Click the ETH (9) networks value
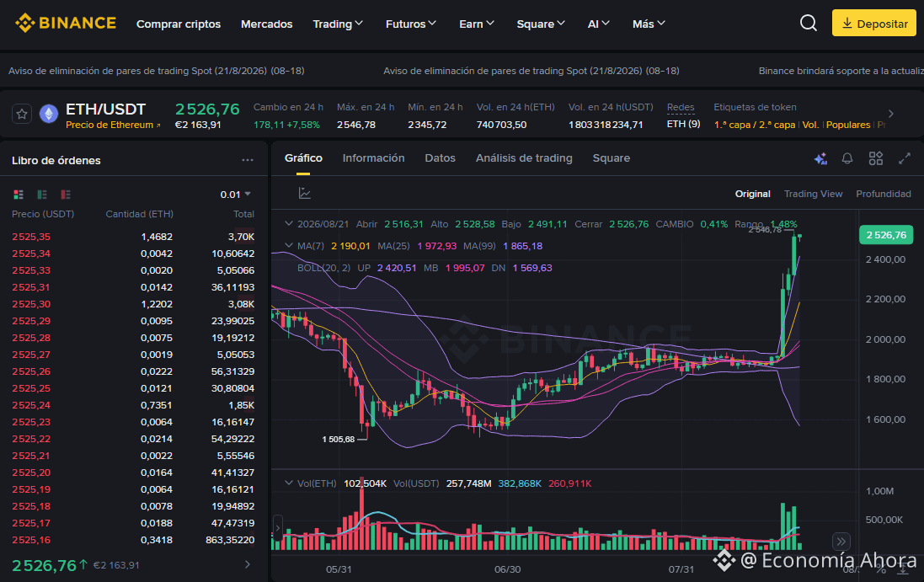924x582 pixels. click(684, 125)
